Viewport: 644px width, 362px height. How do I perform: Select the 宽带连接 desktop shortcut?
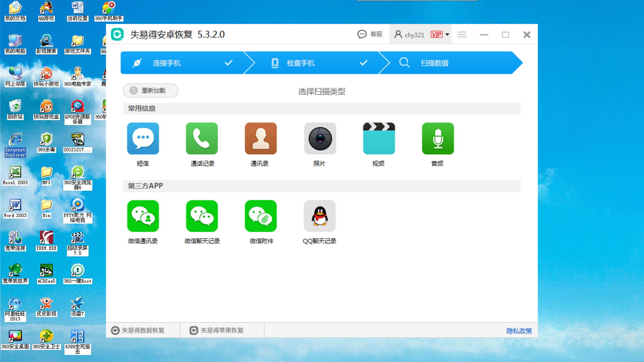point(15,241)
